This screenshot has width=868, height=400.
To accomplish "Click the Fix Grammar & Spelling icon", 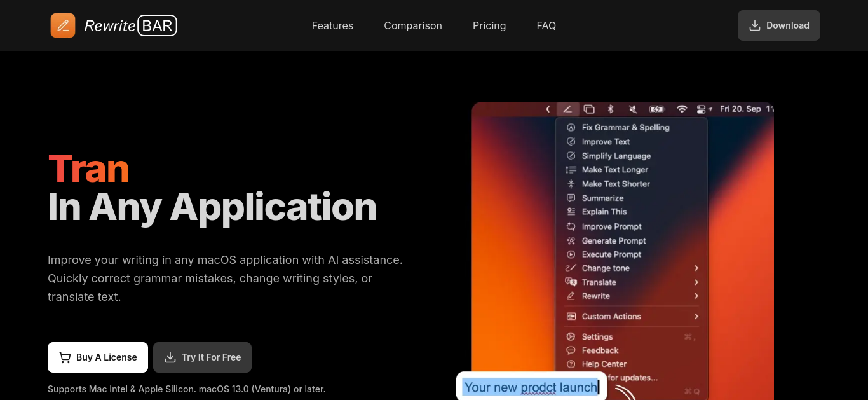I will click(x=571, y=127).
